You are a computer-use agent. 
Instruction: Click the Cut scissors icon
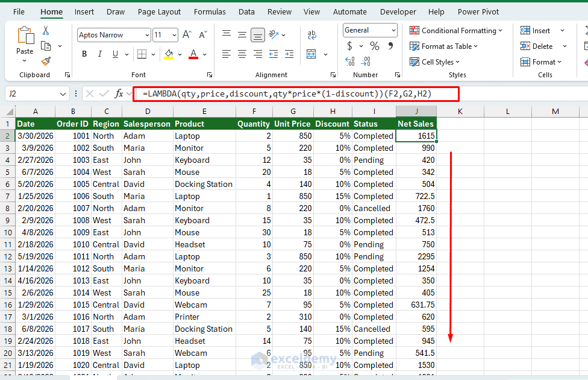point(46,30)
